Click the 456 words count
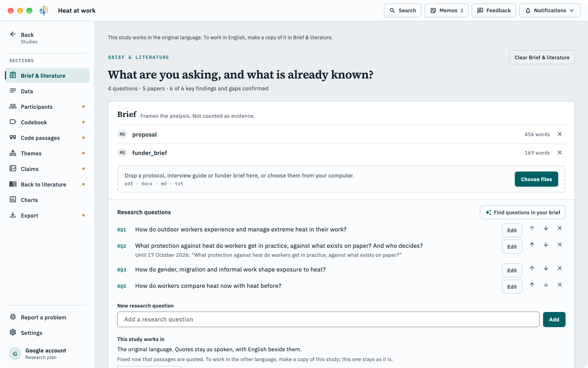This screenshot has width=588, height=368. point(537,134)
